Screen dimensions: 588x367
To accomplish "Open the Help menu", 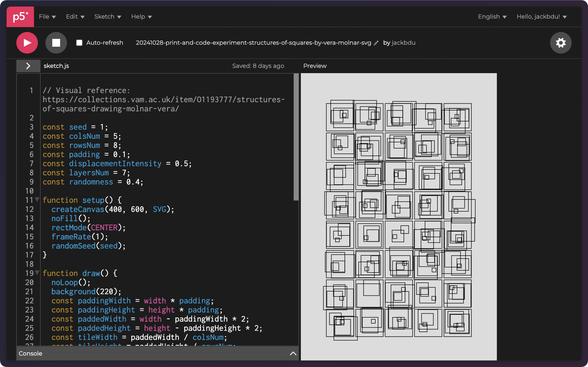I will [141, 17].
